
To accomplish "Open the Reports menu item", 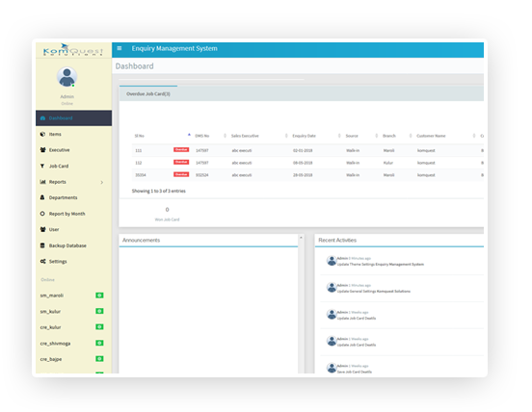I will click(73, 182).
